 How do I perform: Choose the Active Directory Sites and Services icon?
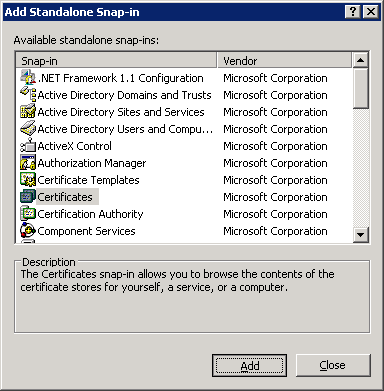(x=28, y=112)
